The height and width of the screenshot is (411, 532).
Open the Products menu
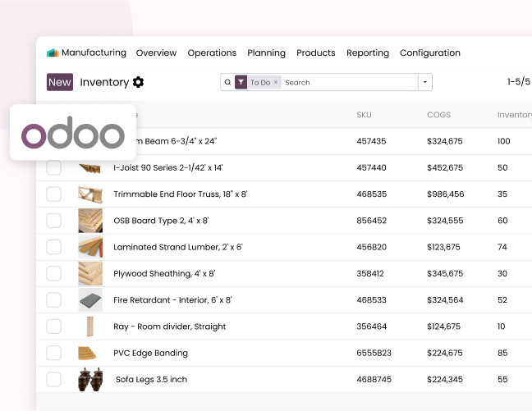(315, 53)
